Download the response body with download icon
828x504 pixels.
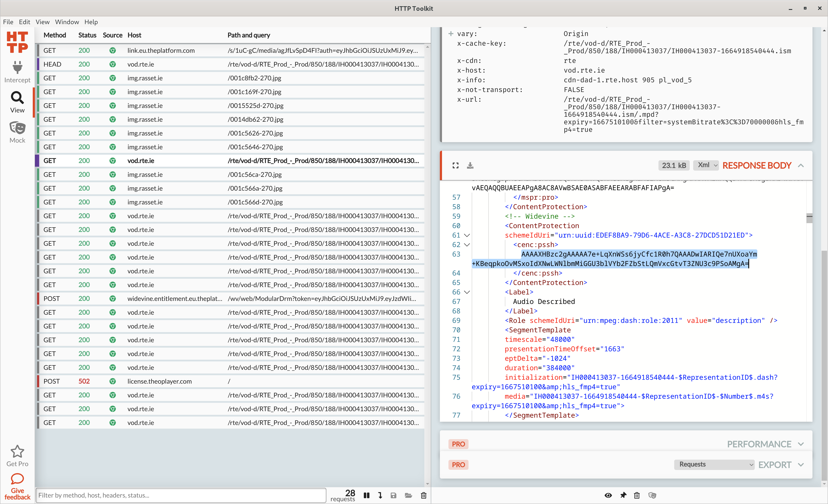click(x=470, y=166)
